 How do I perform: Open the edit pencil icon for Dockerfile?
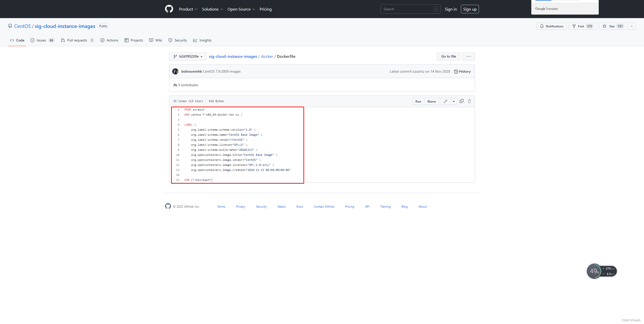pos(446,101)
